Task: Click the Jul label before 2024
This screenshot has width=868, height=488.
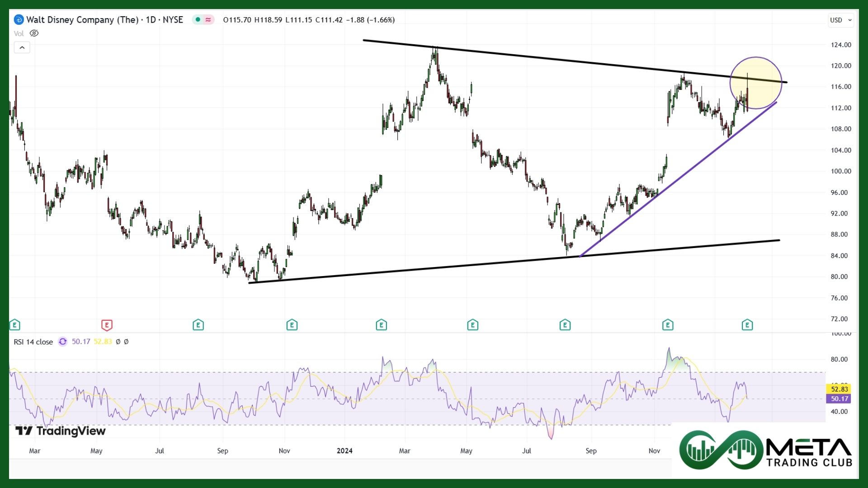Action: point(160,450)
